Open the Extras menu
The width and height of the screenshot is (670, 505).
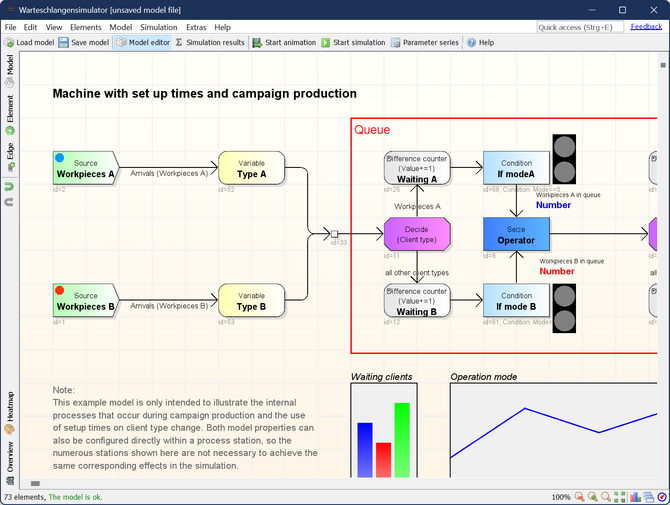click(x=196, y=27)
